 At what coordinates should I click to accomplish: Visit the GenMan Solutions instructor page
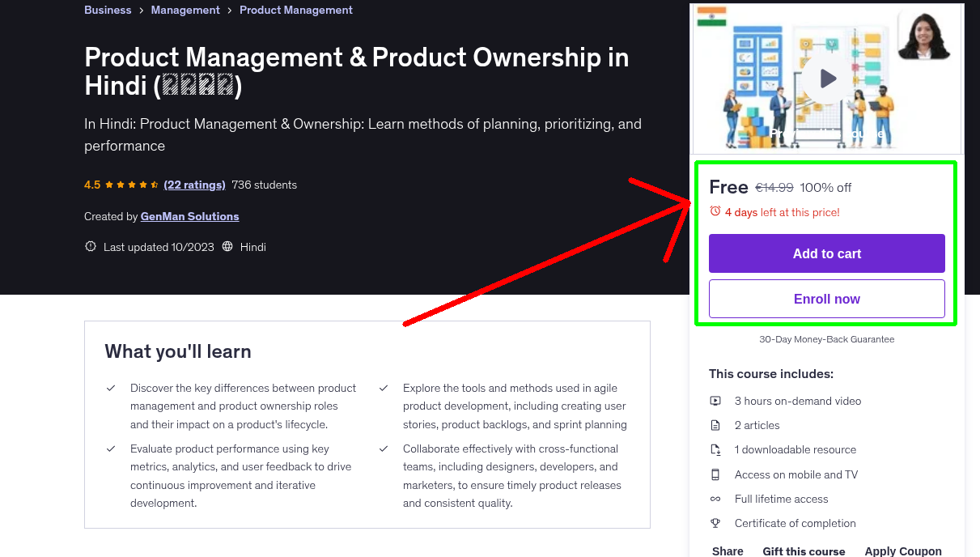pyautogui.click(x=189, y=216)
